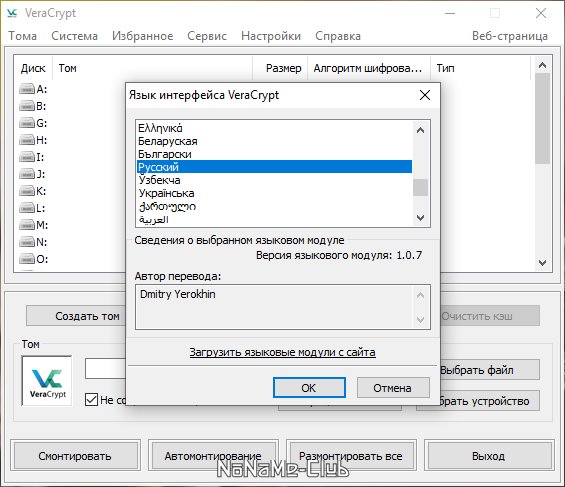Click the Автомонтирование button

(x=213, y=456)
